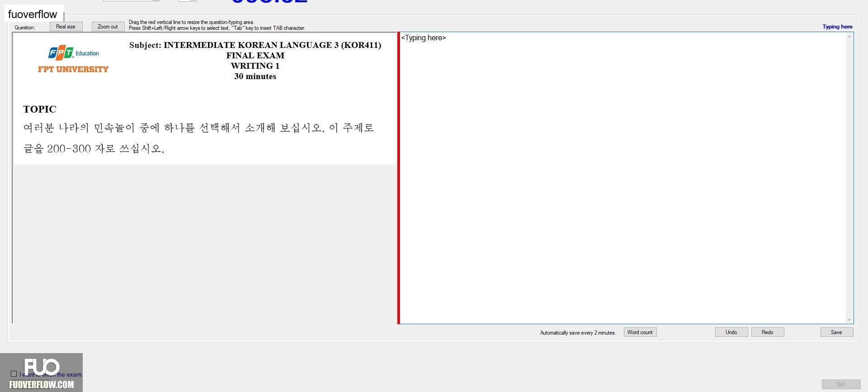
Task: Click the Exit button
Action: pyautogui.click(x=841, y=384)
